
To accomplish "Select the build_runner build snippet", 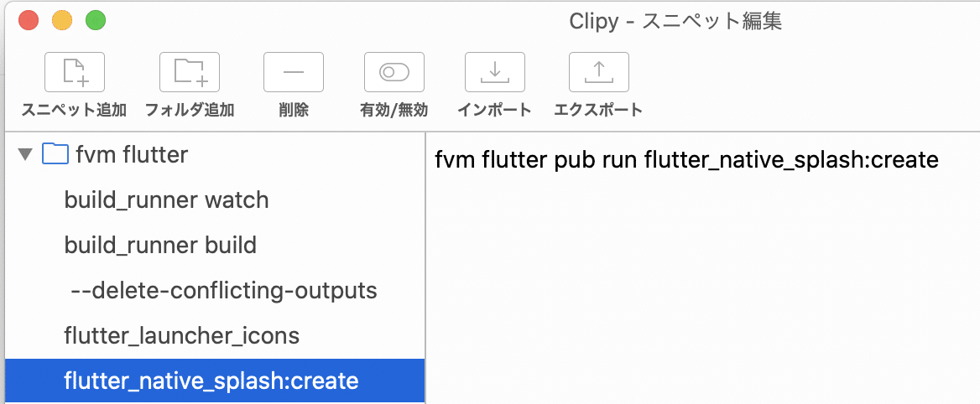I will [x=160, y=246].
